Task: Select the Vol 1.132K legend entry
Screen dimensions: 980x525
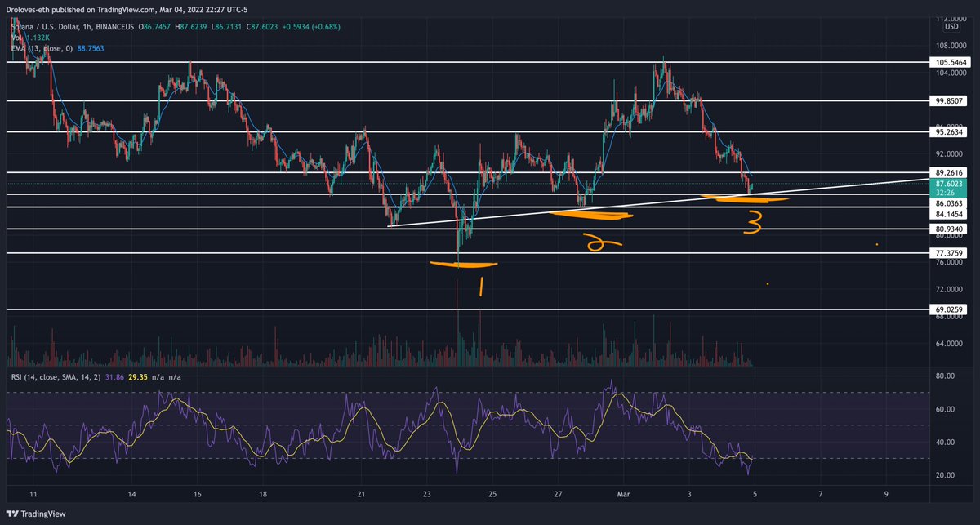Action: click(29, 38)
